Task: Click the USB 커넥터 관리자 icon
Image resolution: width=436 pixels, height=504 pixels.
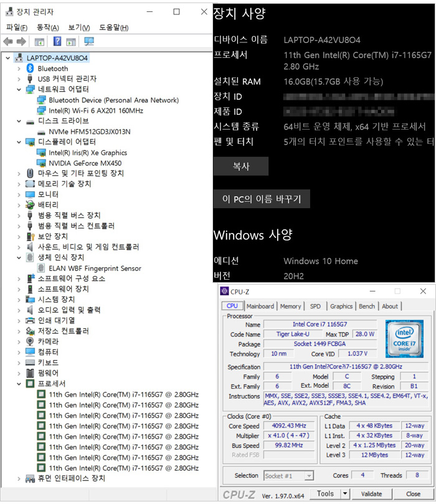Action: coord(30,78)
